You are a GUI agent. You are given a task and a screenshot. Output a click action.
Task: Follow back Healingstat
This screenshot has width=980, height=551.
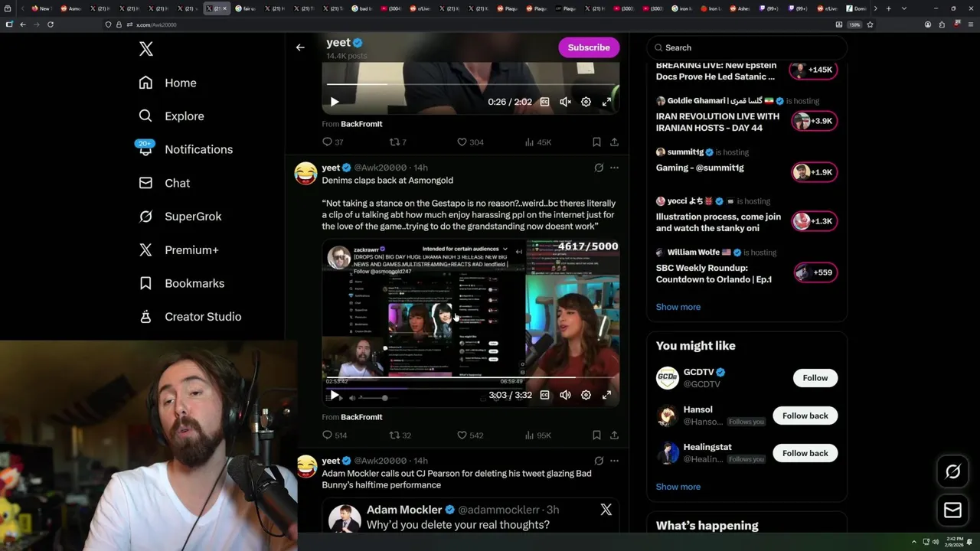click(x=805, y=453)
